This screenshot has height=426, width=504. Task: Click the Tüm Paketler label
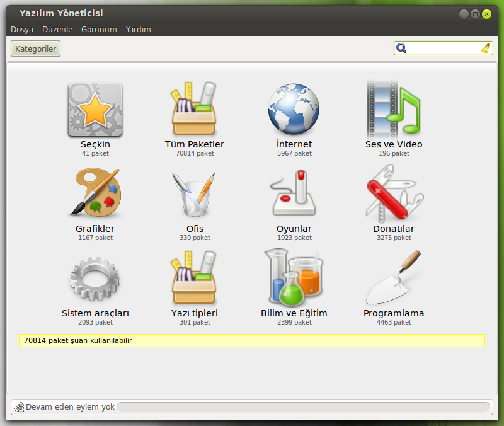click(x=195, y=144)
